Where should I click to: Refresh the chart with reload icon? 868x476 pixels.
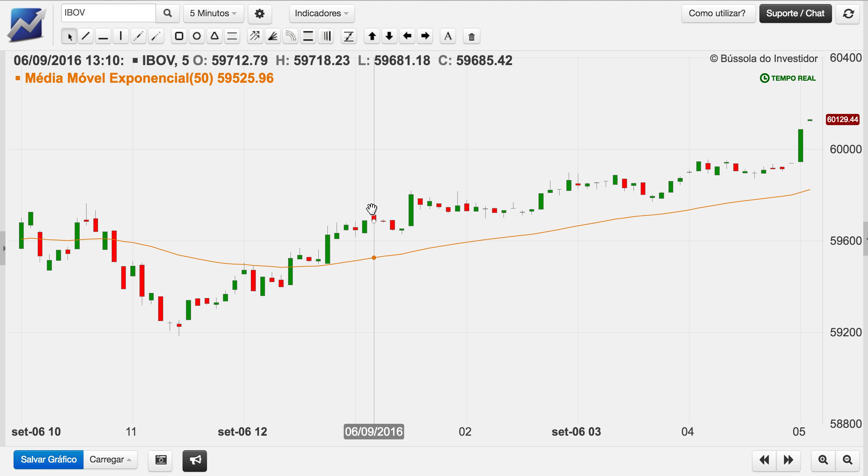(x=848, y=14)
